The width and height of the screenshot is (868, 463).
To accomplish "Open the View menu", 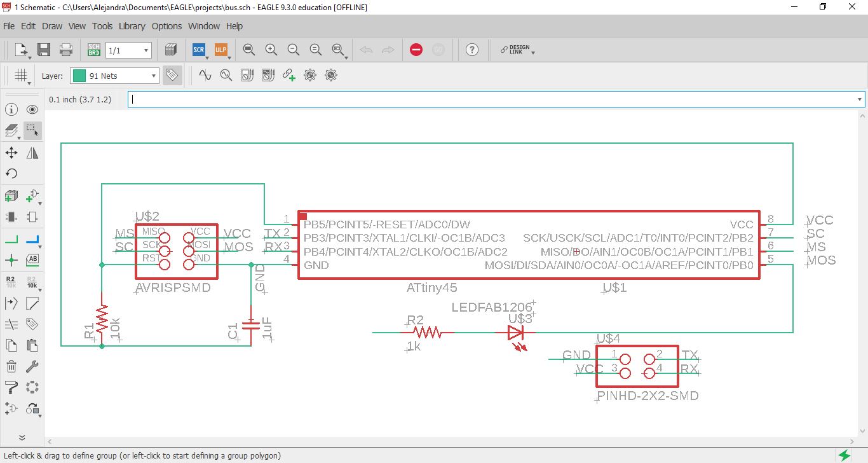I will pos(77,26).
